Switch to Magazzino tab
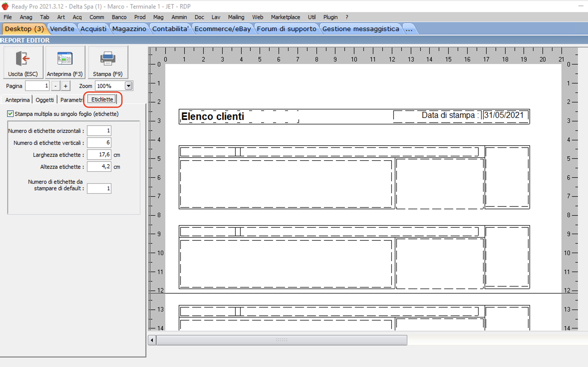 129,29
